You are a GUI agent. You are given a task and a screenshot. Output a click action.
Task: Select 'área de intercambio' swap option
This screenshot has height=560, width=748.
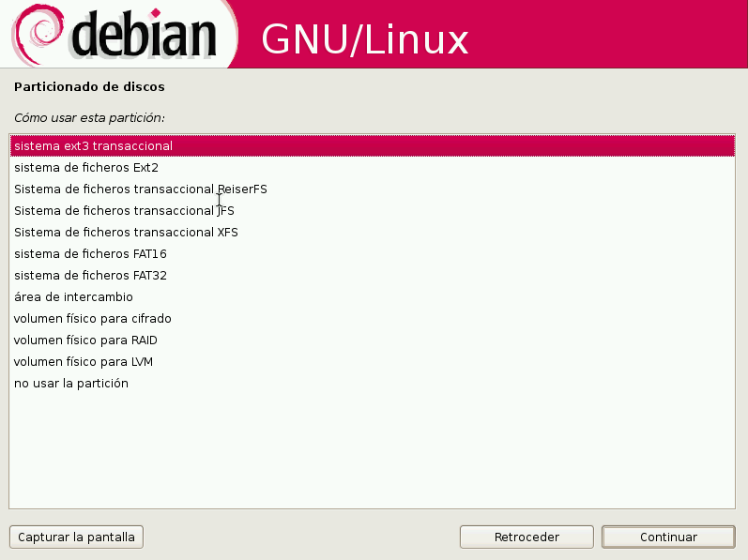coord(372,297)
